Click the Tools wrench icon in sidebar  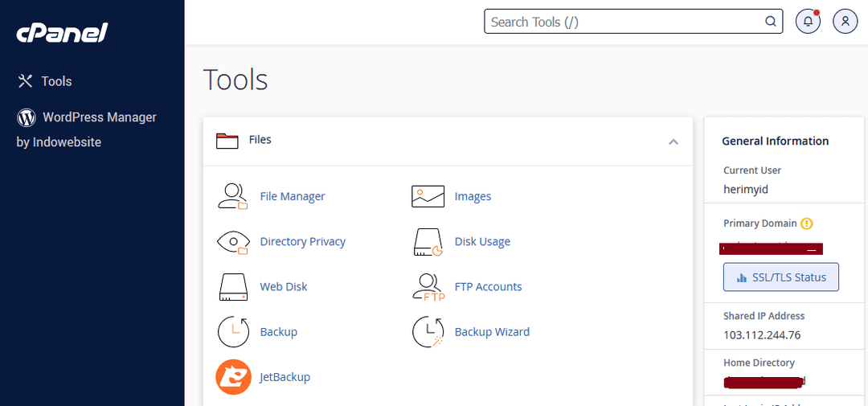[26, 81]
